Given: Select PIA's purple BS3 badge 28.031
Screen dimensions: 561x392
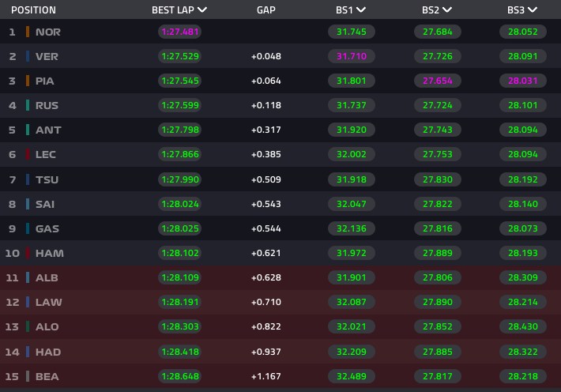Looking at the screenshot, I should pyautogui.click(x=523, y=81).
